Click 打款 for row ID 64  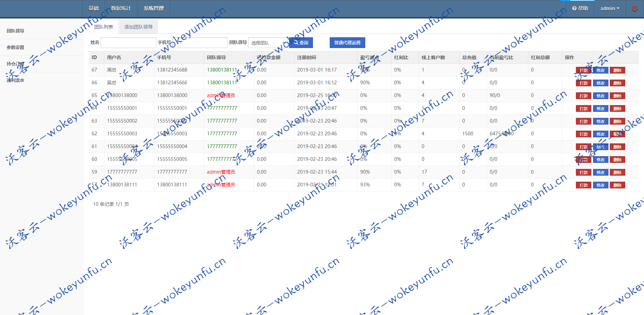(x=584, y=109)
